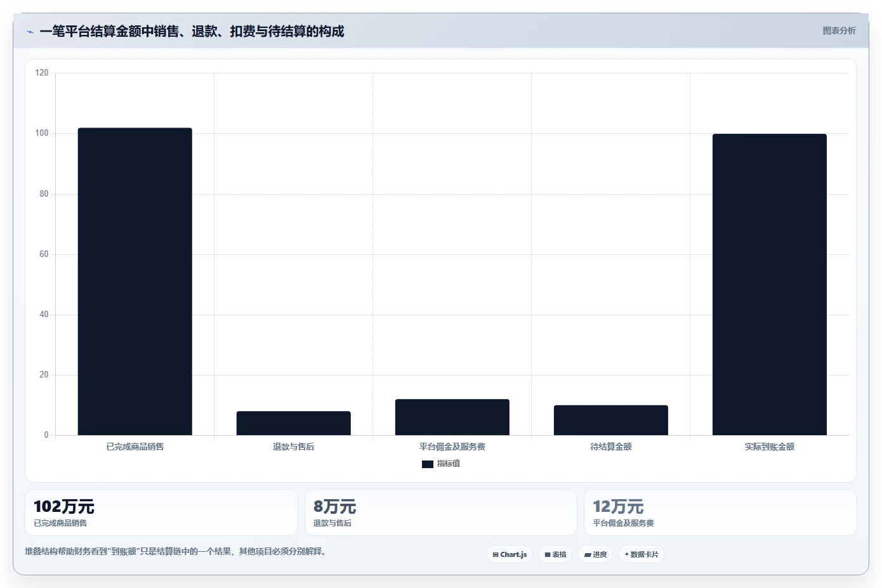Click the 退款与售后 caption under 8万元
Viewport: 882px width, 588px height.
[332, 523]
